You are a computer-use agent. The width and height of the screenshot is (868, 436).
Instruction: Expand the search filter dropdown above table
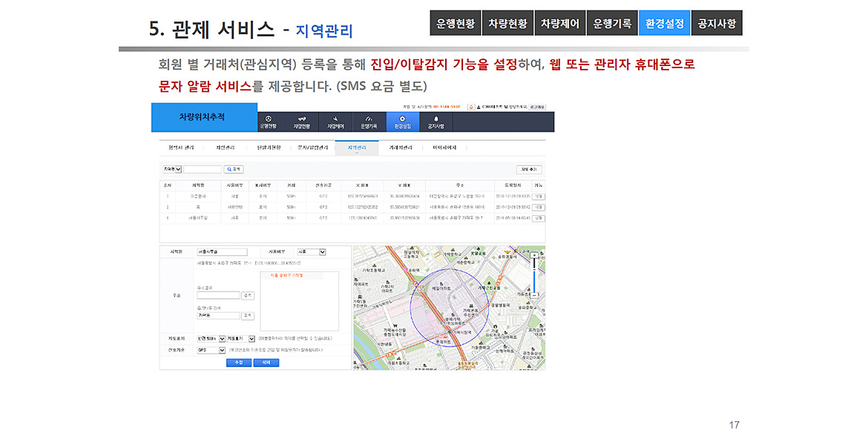(x=172, y=169)
